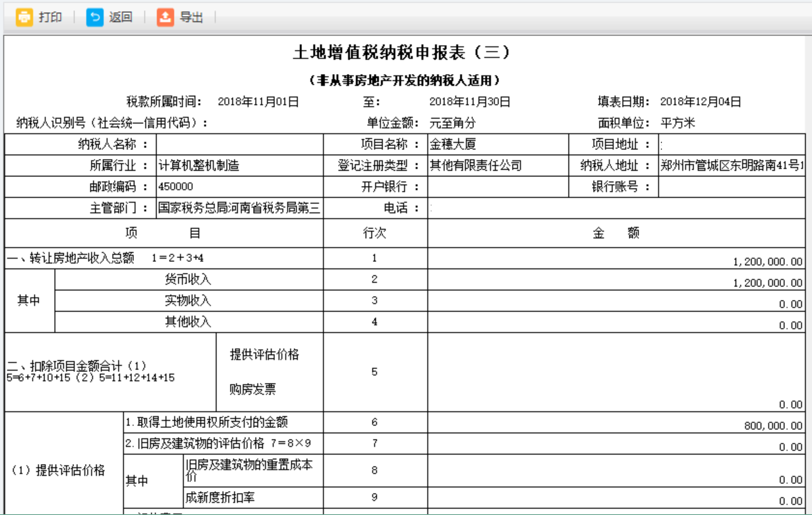Click the 转让房地产收入总额 amount in row 1
The width and height of the screenshot is (812, 520).
tap(616, 259)
